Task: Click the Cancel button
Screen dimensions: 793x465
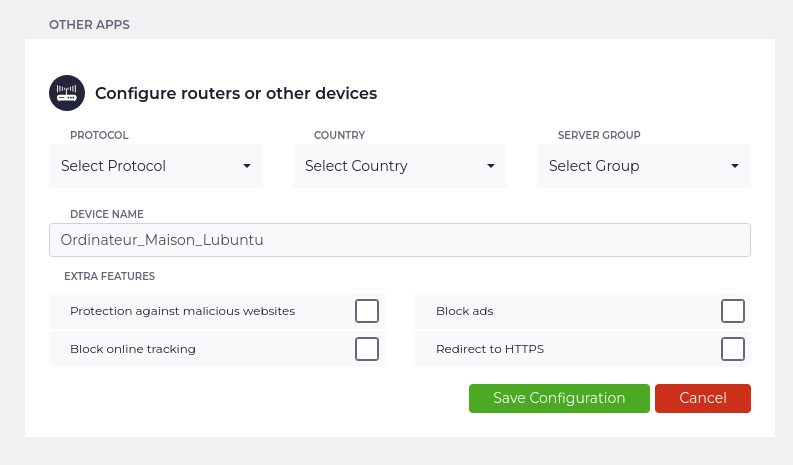Action: pyautogui.click(x=702, y=398)
